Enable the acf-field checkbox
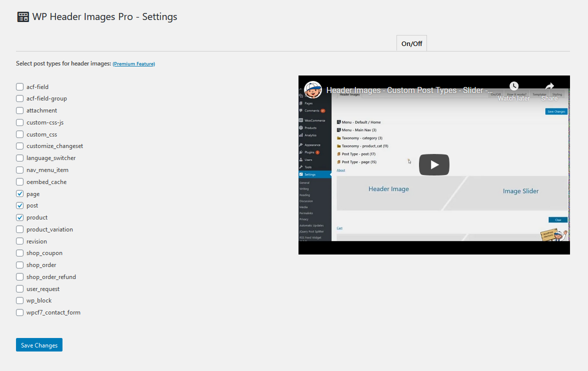This screenshot has height=371, width=588. point(20,86)
